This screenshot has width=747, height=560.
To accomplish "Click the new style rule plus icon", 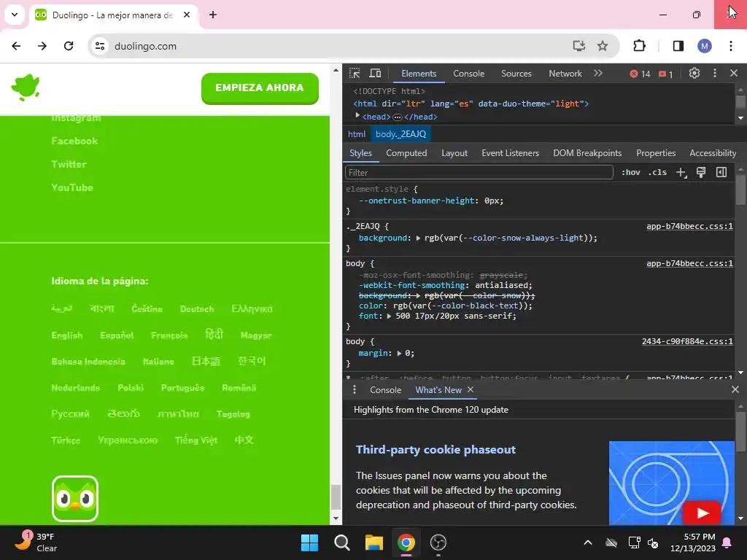I will pos(681,172).
